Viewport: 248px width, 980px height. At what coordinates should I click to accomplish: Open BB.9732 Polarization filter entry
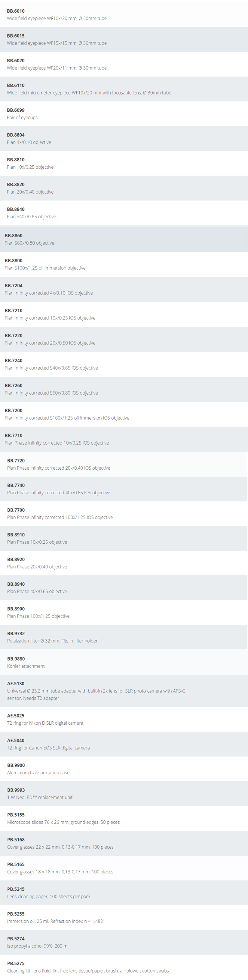[x=124, y=637]
